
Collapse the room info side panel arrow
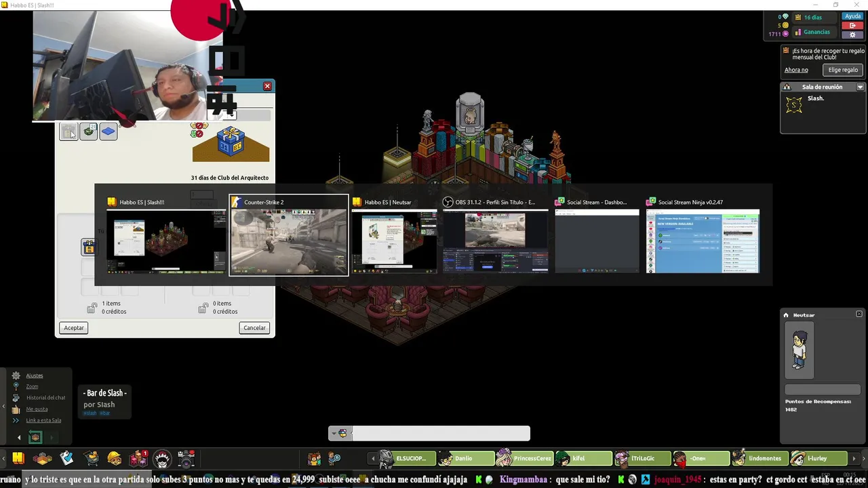click(x=4, y=407)
